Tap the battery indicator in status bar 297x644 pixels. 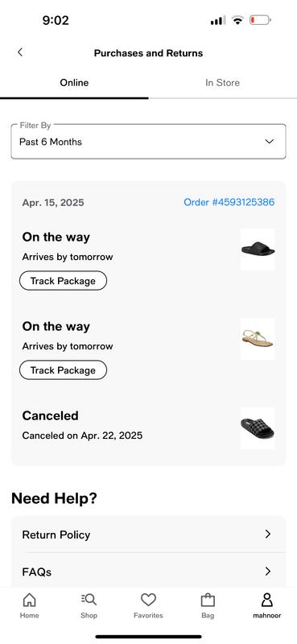coord(260,20)
